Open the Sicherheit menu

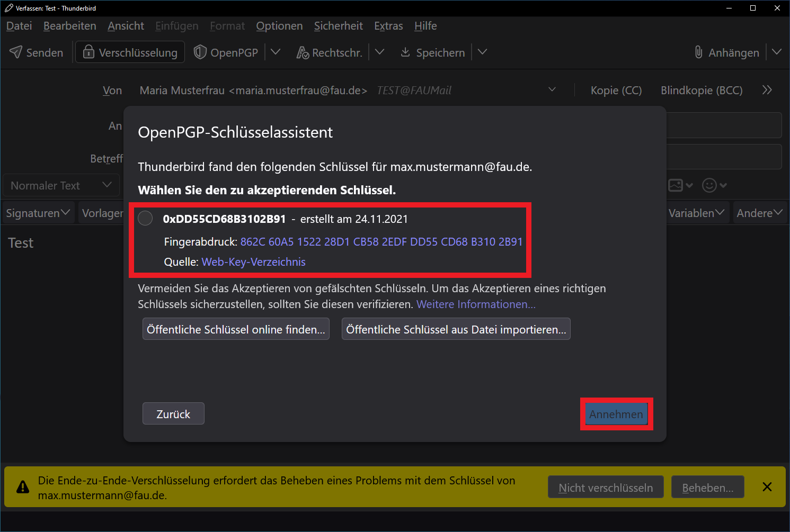pyautogui.click(x=338, y=26)
